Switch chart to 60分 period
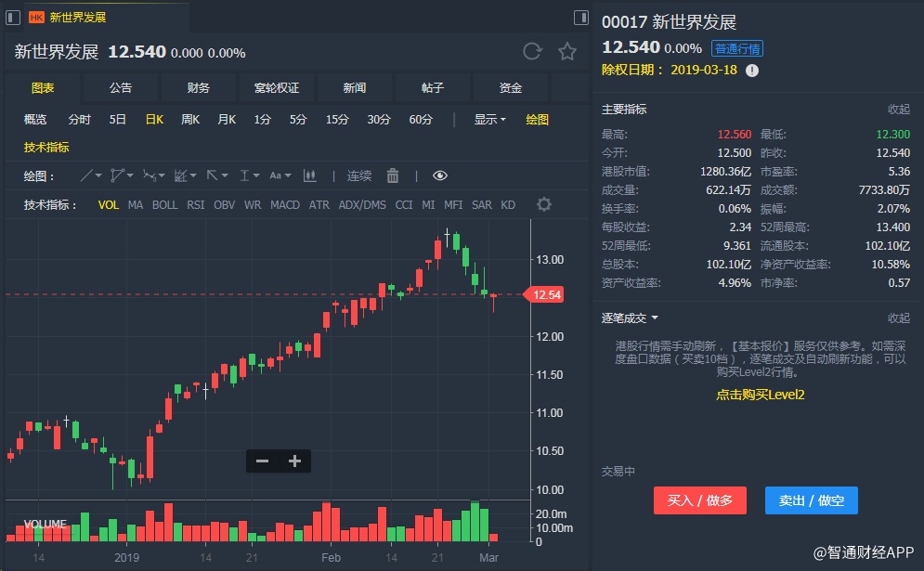924x571 pixels. point(421,120)
